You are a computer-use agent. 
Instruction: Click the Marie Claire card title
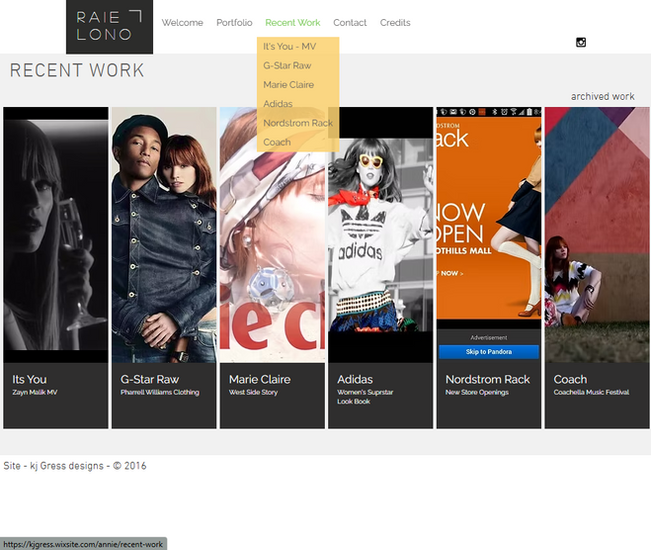(x=259, y=379)
